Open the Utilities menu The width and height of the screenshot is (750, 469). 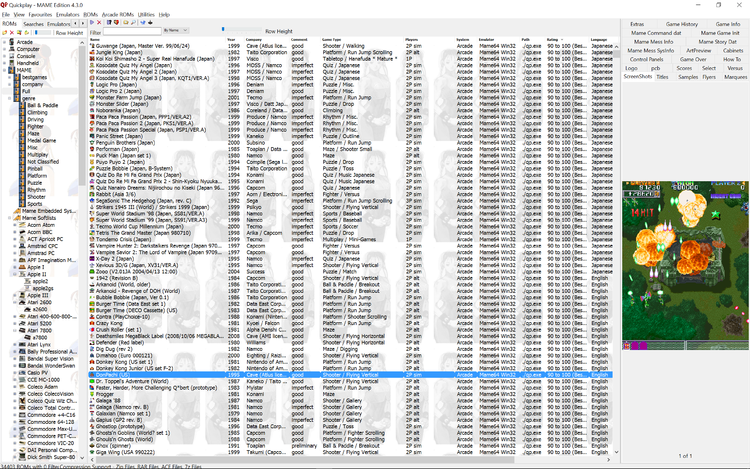(146, 15)
